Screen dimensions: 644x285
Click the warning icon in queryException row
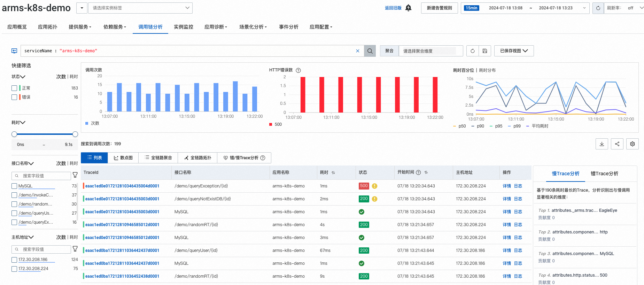click(374, 186)
